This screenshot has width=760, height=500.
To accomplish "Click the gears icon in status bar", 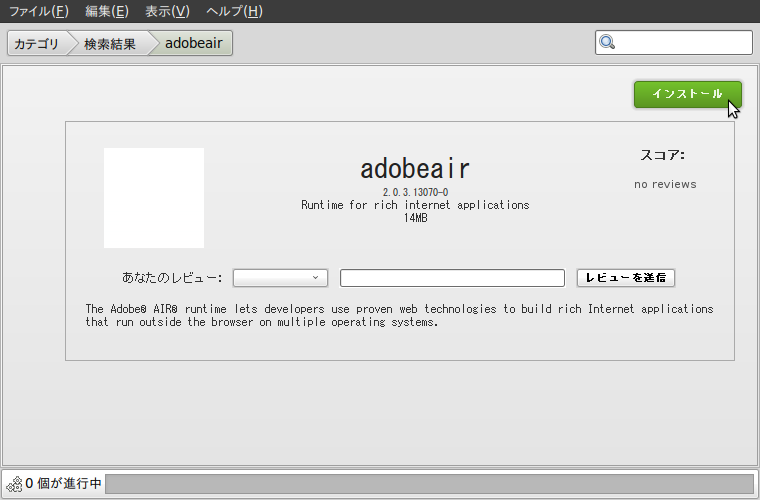I will click(15, 484).
